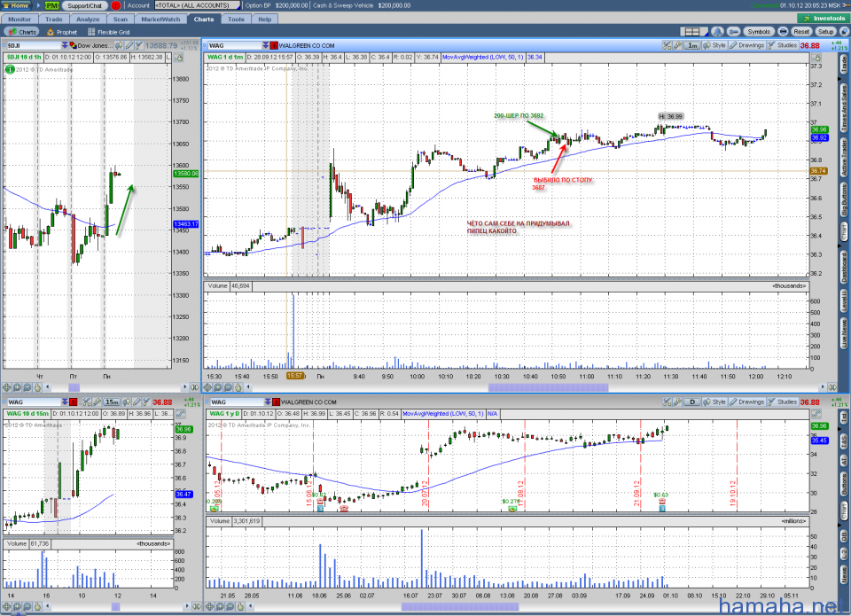The height and width of the screenshot is (616, 851).
Task: Click the 15:57 time marker on WAG 1m axis
Action: click(x=295, y=376)
